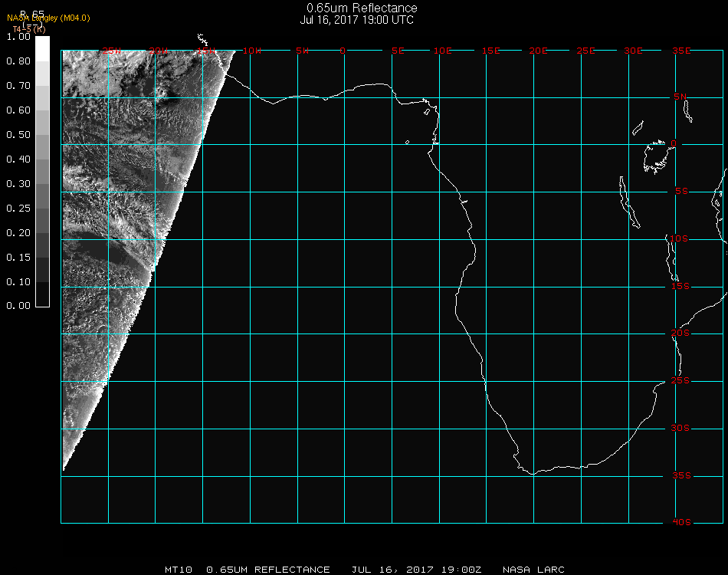Click the 35S latitude label near the southern cape
The height and width of the screenshot is (575, 728).
(680, 475)
